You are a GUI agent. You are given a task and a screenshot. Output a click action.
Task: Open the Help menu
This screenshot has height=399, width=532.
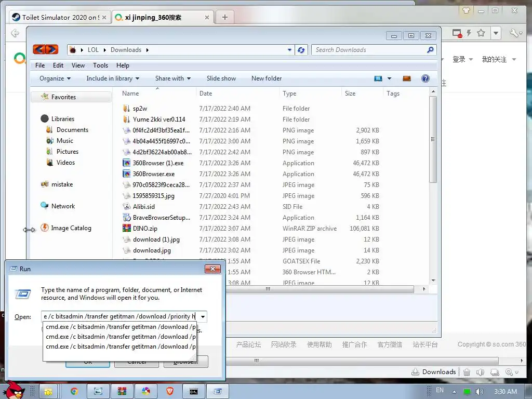[x=123, y=65]
